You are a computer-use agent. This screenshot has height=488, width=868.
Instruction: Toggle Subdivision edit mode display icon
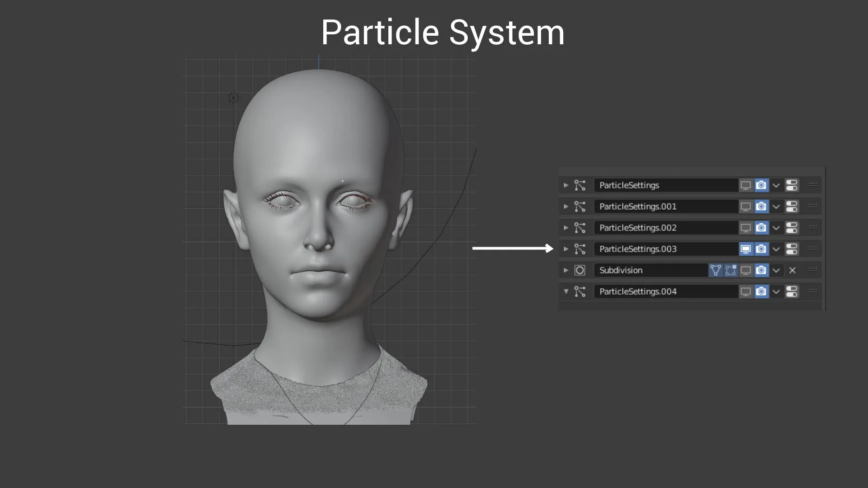[x=715, y=270]
